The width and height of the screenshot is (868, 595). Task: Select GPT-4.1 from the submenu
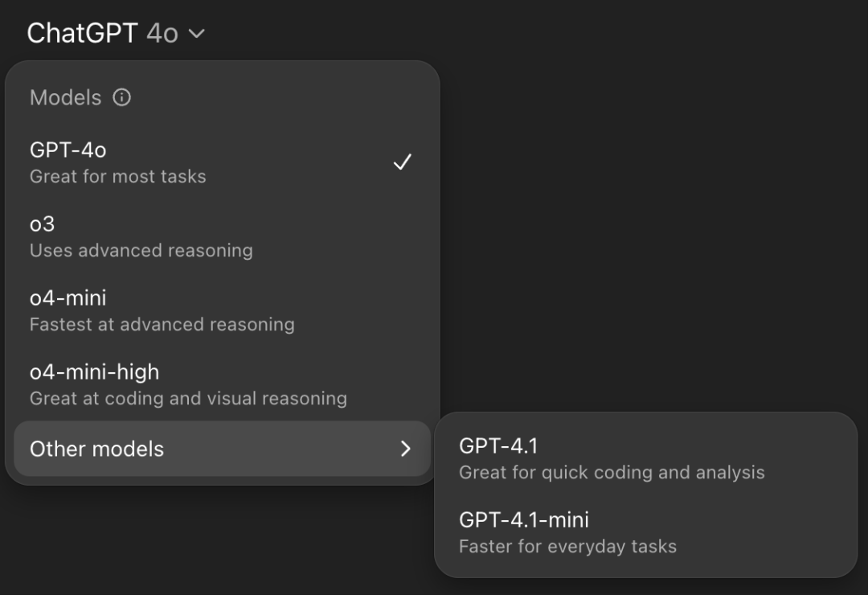click(498, 445)
